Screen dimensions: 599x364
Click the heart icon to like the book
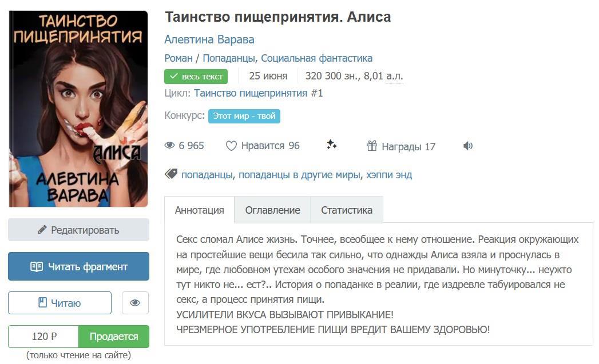(x=231, y=146)
